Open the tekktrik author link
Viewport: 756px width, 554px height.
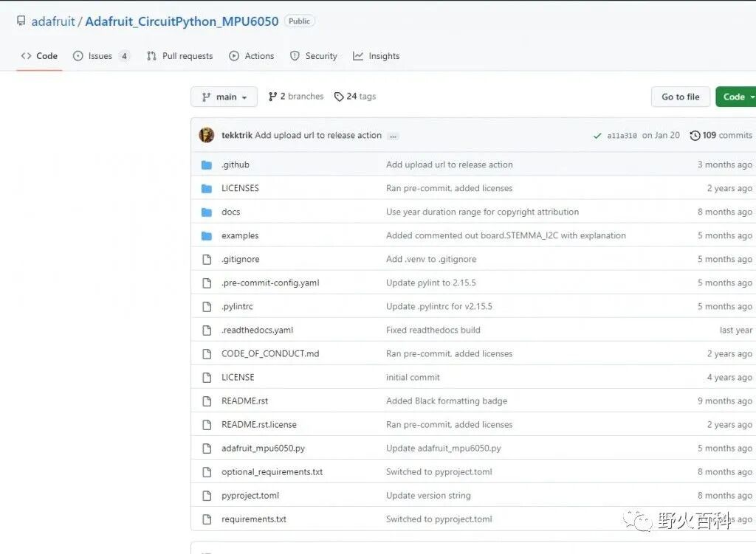click(x=237, y=136)
